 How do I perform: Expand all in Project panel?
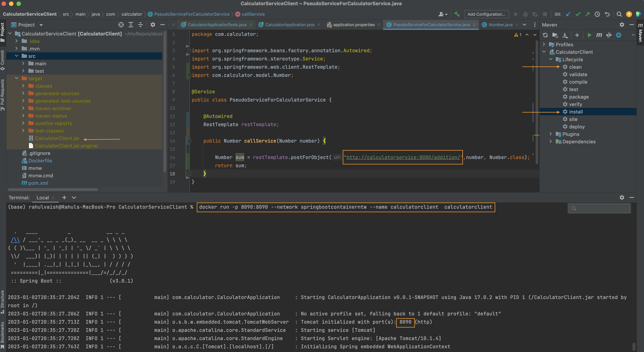131,25
